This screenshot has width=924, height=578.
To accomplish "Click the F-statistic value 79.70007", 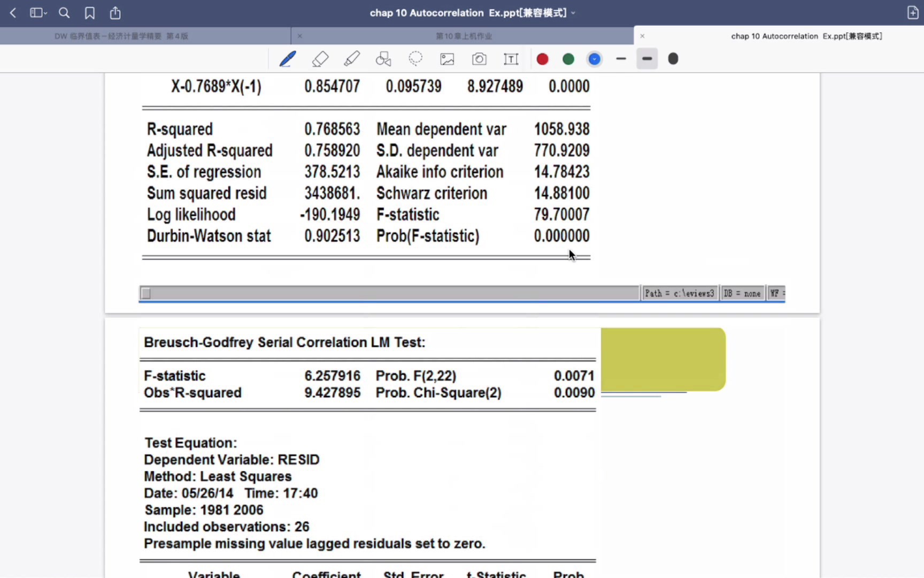I will point(561,214).
